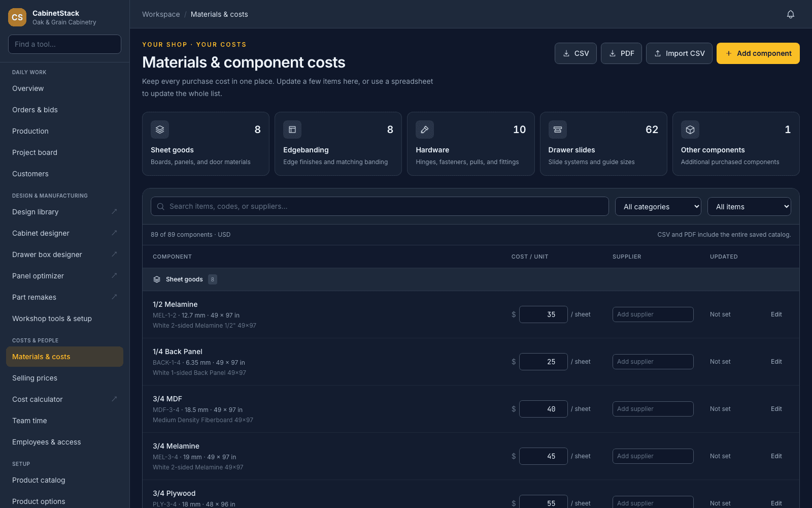
Task: Open the All categories dropdown
Action: (658, 207)
